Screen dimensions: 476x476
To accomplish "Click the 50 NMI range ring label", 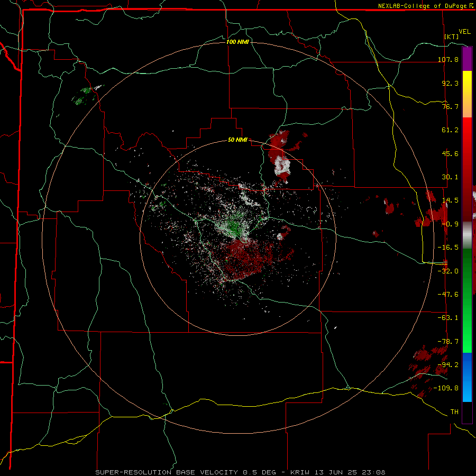I will pos(237,140).
